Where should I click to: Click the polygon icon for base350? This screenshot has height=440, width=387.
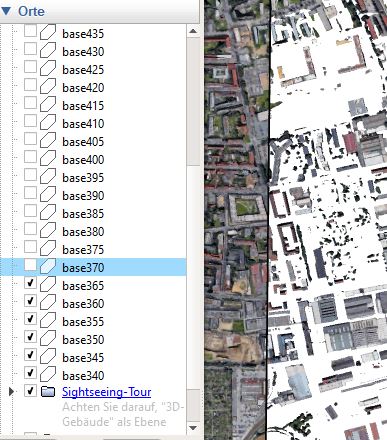pyautogui.click(x=48, y=338)
